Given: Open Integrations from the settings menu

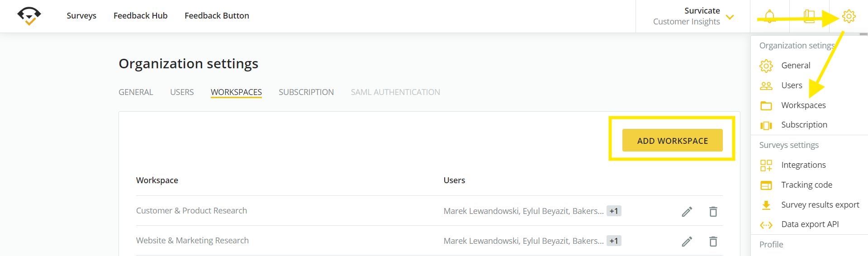Looking at the screenshot, I should pos(803,165).
